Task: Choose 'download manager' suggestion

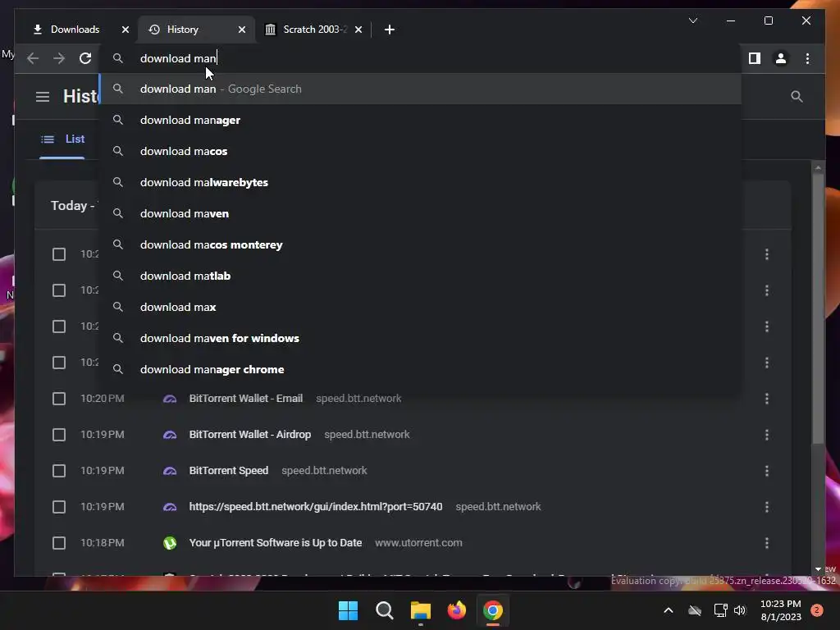Action: [x=421, y=120]
